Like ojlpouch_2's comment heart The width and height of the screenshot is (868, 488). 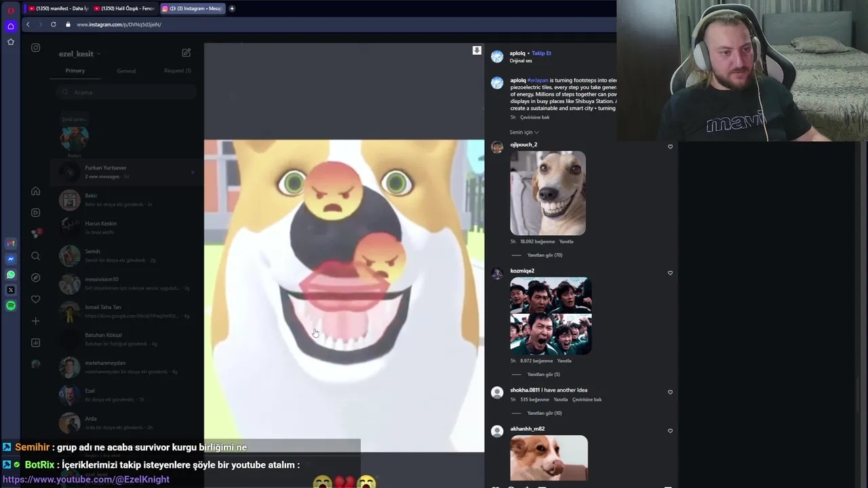(x=670, y=146)
